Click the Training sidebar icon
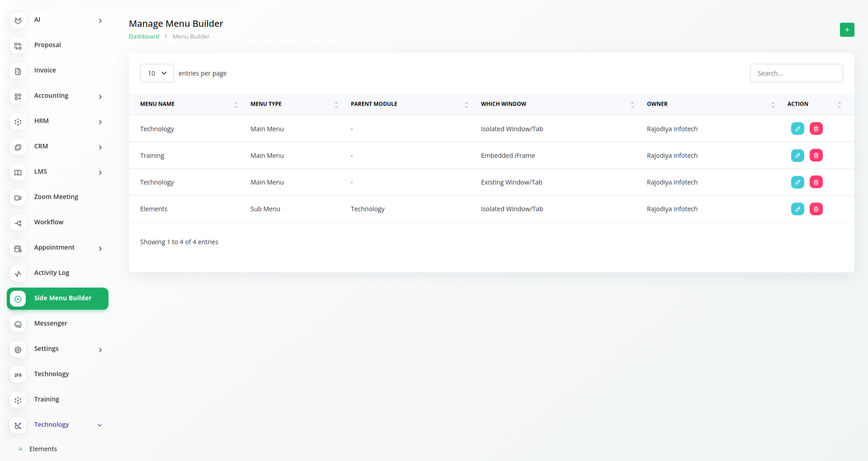 tap(18, 400)
